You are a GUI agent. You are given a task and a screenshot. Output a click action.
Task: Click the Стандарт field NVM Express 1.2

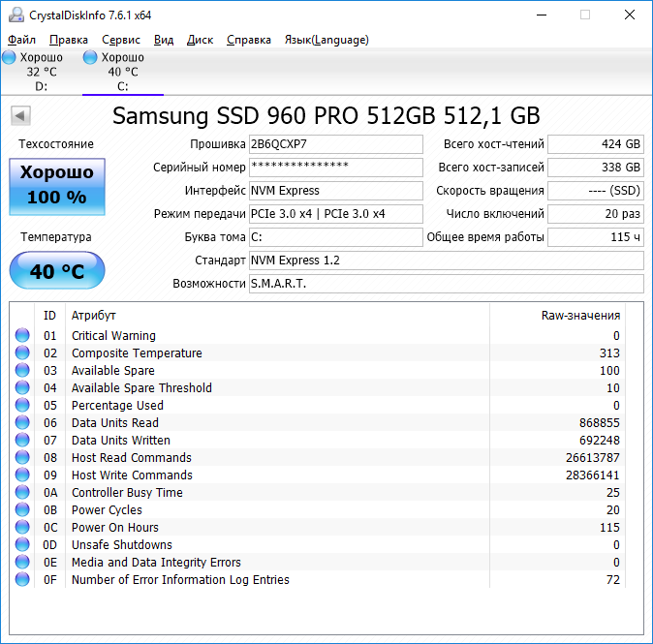click(447, 261)
